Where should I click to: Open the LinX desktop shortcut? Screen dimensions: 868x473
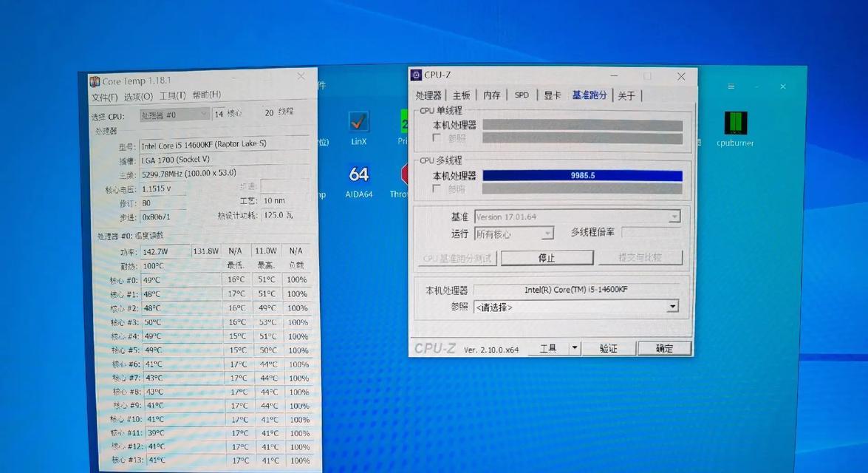pos(358,129)
